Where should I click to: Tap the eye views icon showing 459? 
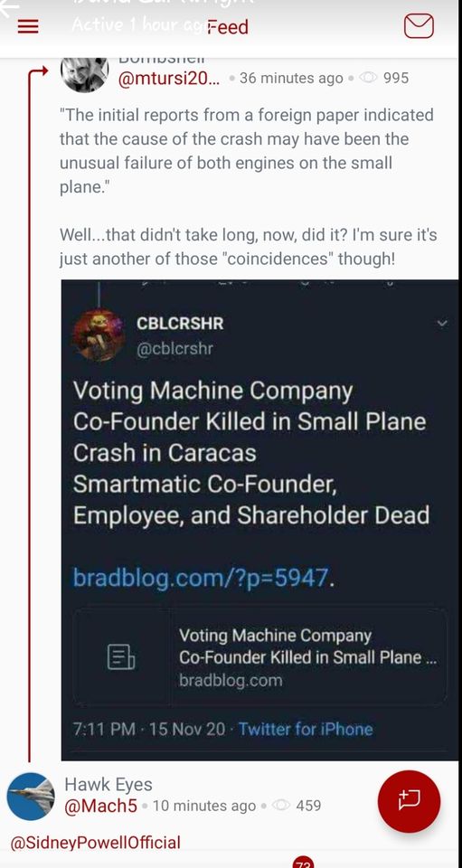coord(281,806)
